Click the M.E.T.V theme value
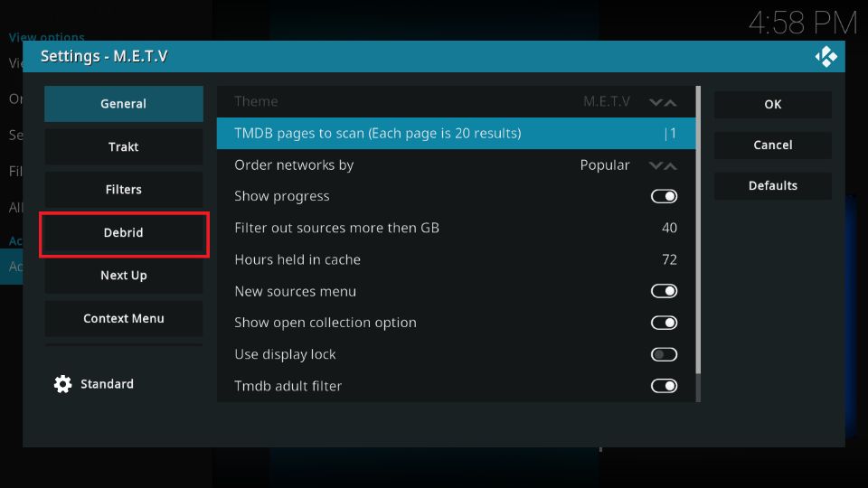 [606, 102]
